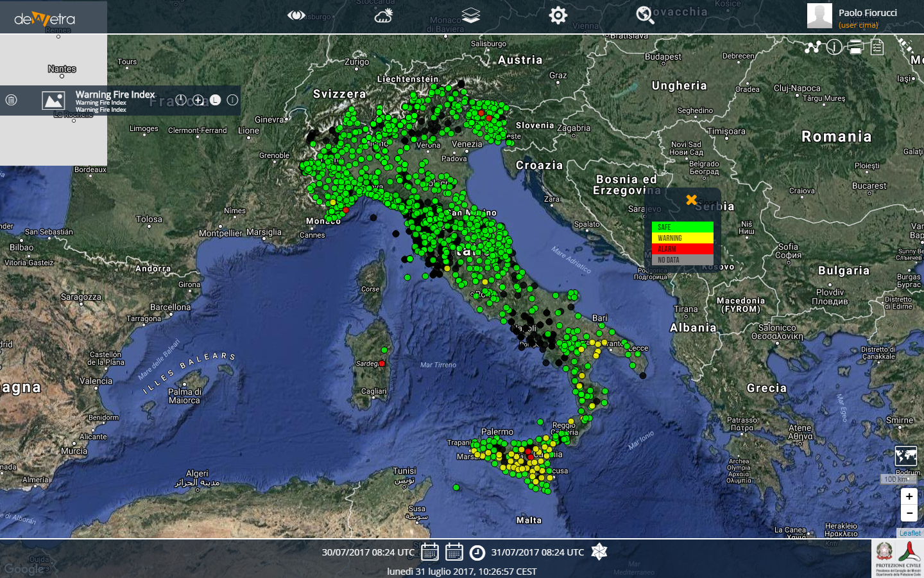Click the map info circle icon
The height and width of the screenshot is (578, 924).
pyautogui.click(x=834, y=47)
